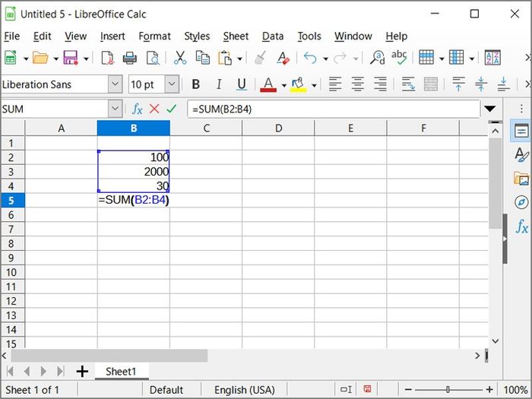The image size is (532, 399).
Task: Toggle Wrap Text
Action: pyautogui.click(x=408, y=84)
